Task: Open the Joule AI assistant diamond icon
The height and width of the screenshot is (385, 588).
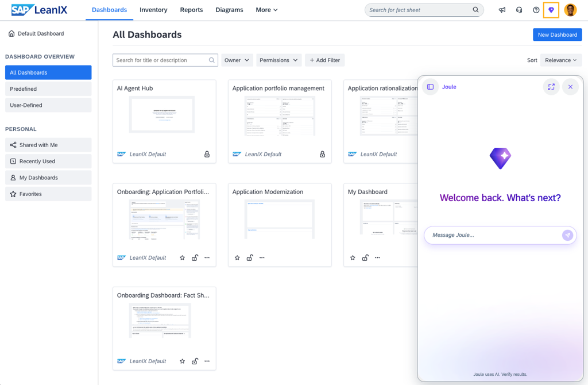Action: [x=551, y=10]
